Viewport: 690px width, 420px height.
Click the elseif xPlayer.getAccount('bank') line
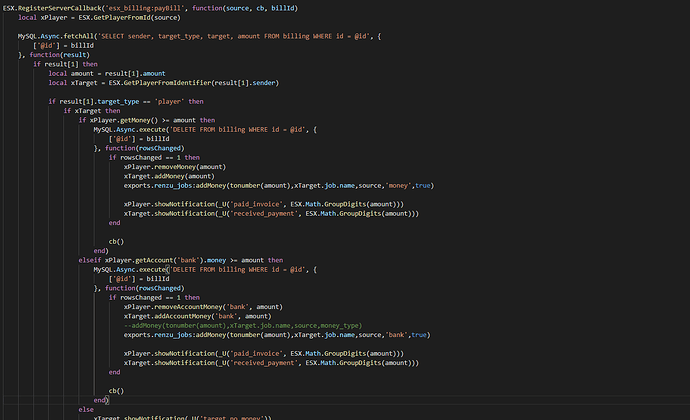coord(181,260)
